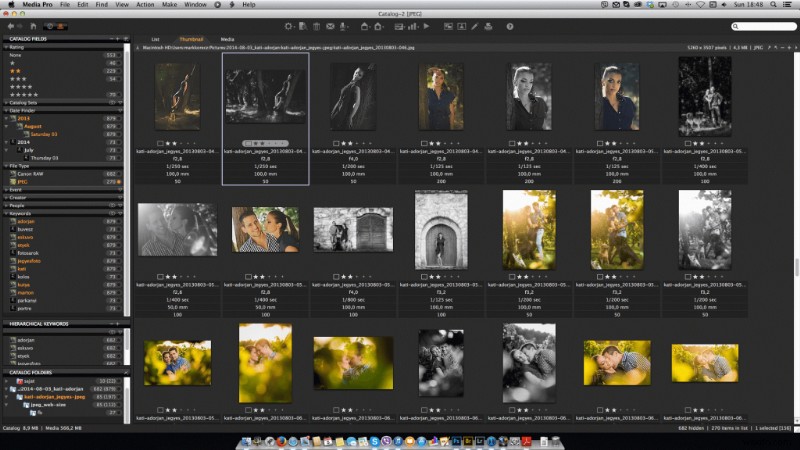
Task: Click the home icon in the toolbar
Action: pos(32,26)
